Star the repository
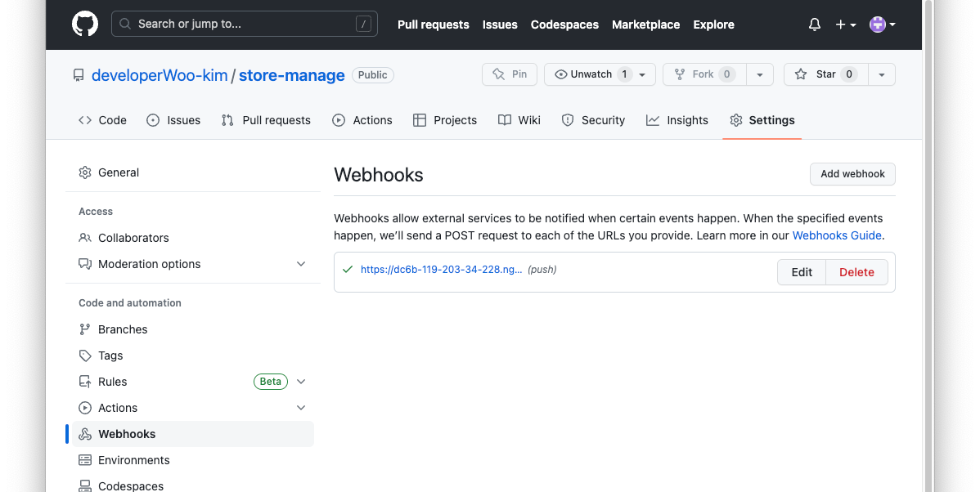The image size is (980, 492). pos(825,74)
